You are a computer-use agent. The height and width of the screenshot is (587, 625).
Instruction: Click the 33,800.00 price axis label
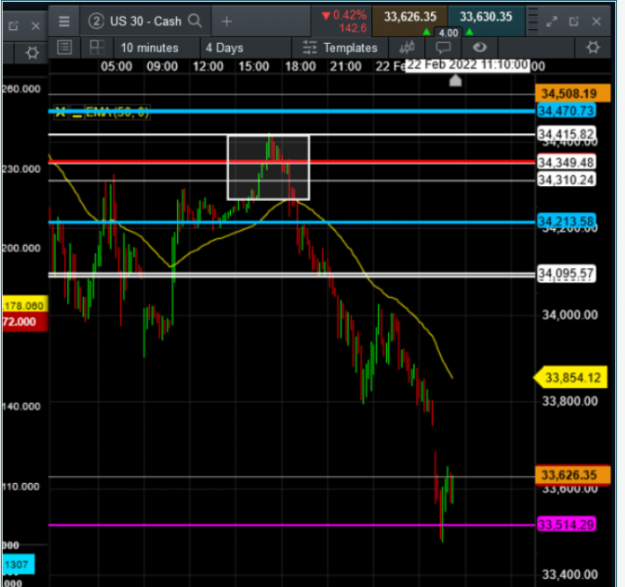tap(570, 401)
